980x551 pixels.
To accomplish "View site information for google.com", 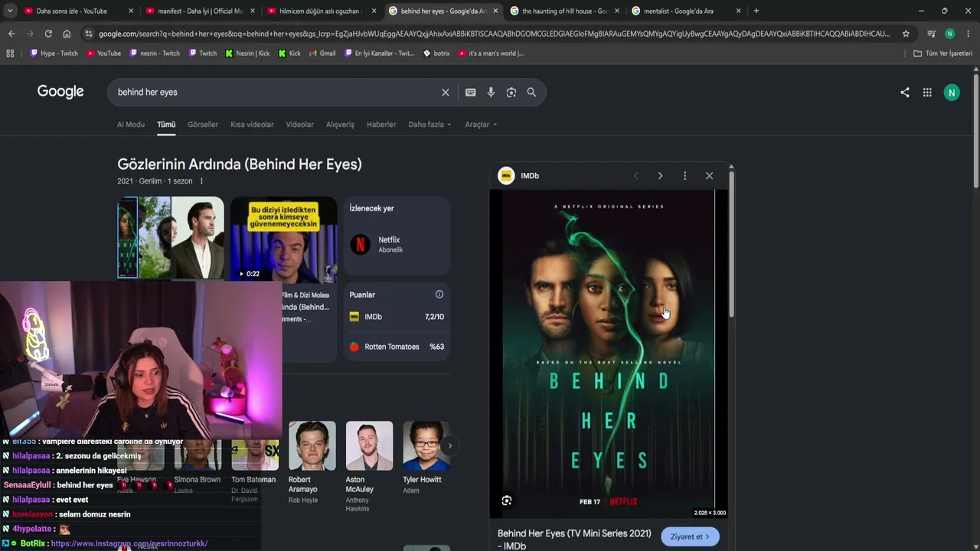I will [x=89, y=34].
